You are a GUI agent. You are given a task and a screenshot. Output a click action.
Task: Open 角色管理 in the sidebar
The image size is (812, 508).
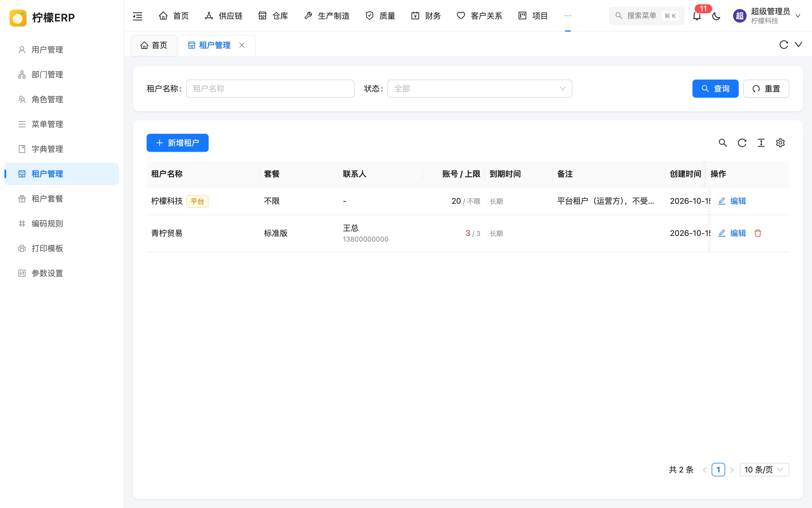62,99
